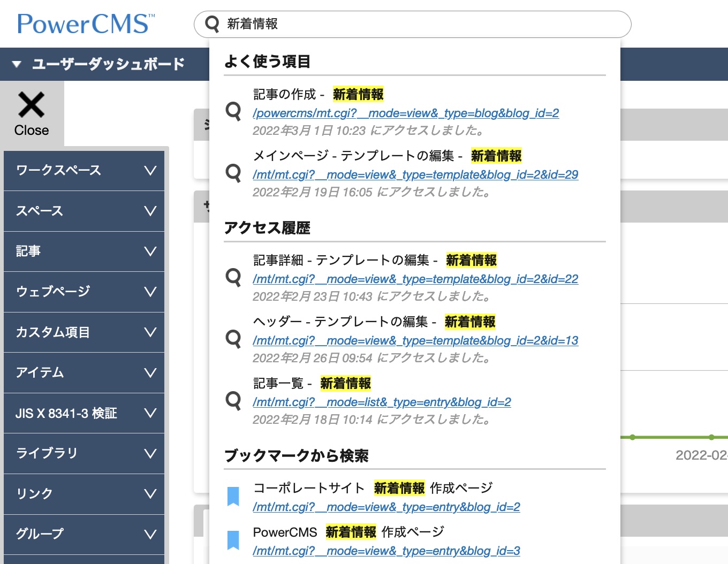This screenshot has height=564, width=728.
Task: Click bookmark icon for PowerCMS 新着情報
Action: (x=233, y=540)
